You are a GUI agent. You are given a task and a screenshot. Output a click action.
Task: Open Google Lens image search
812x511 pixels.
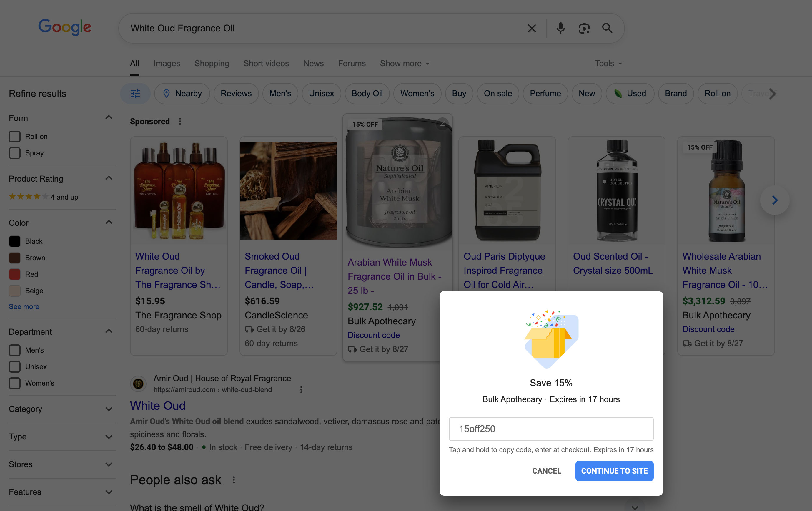[584, 28]
